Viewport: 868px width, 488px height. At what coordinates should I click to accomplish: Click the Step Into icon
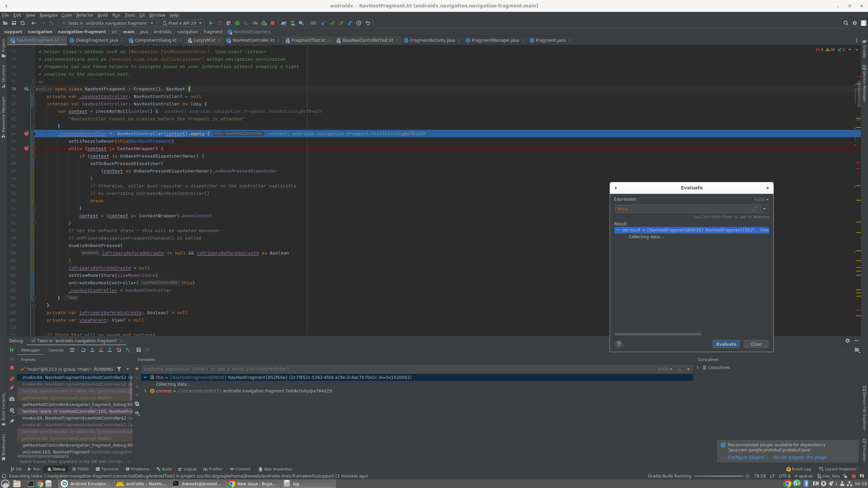point(92,350)
